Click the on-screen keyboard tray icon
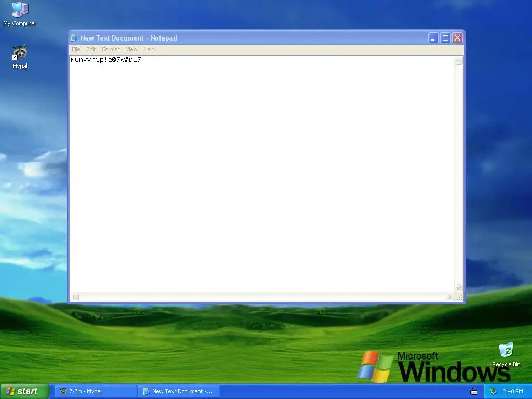The width and height of the screenshot is (532, 399). coord(474,392)
